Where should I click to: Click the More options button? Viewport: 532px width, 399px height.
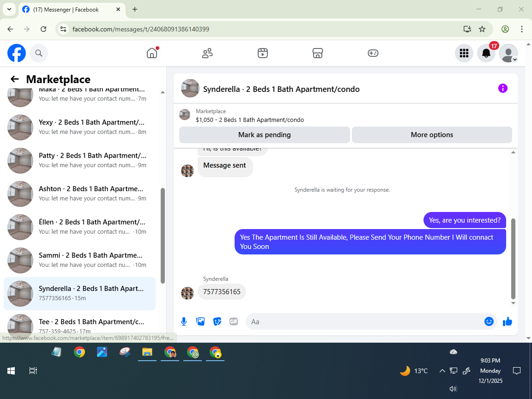(432, 135)
